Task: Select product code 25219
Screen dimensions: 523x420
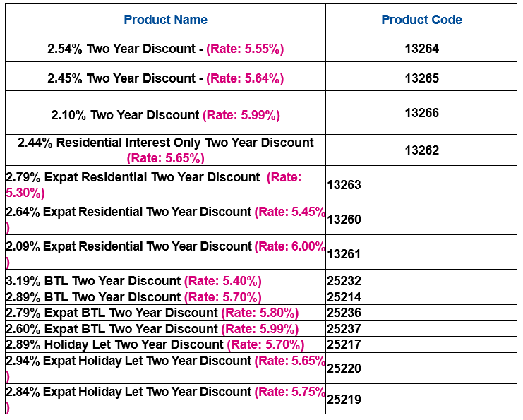Action: point(344,400)
